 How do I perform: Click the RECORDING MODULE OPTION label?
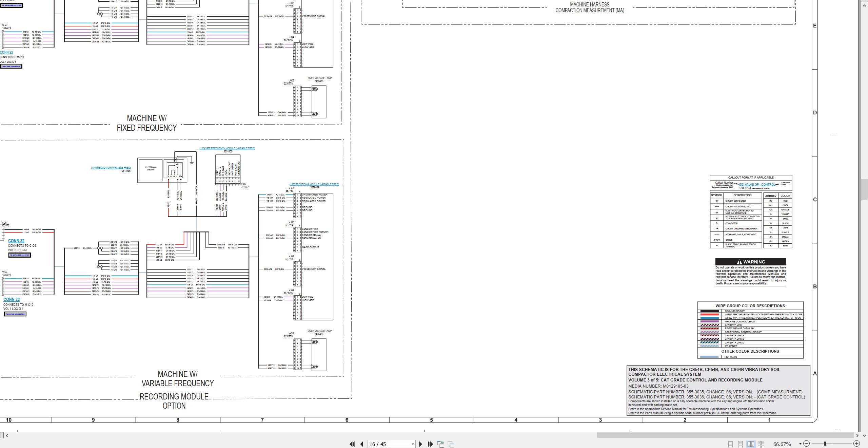[x=174, y=401]
